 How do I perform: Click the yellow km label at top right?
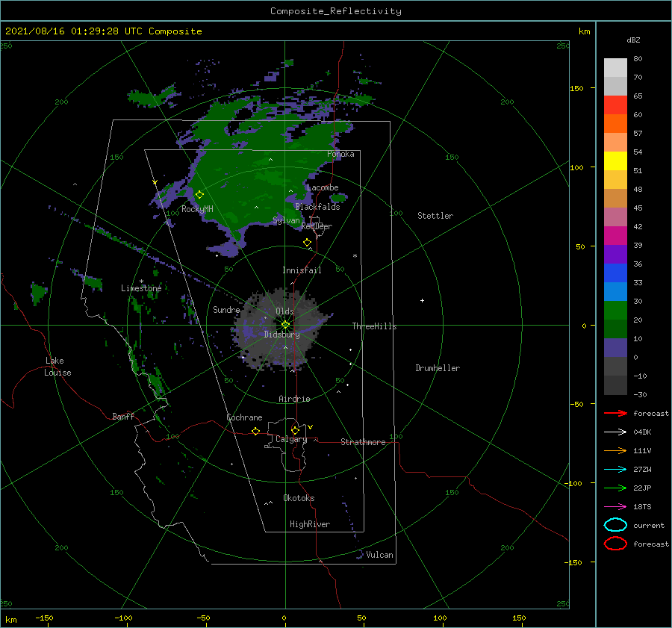click(584, 31)
